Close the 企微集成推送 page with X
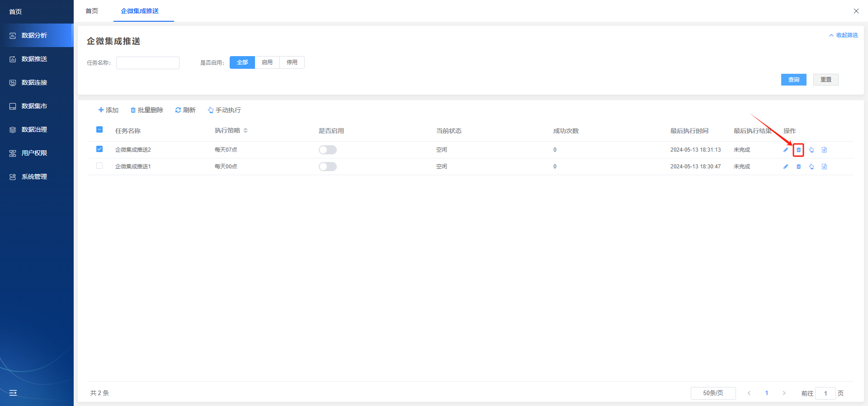The height and width of the screenshot is (406, 868). coord(856,11)
